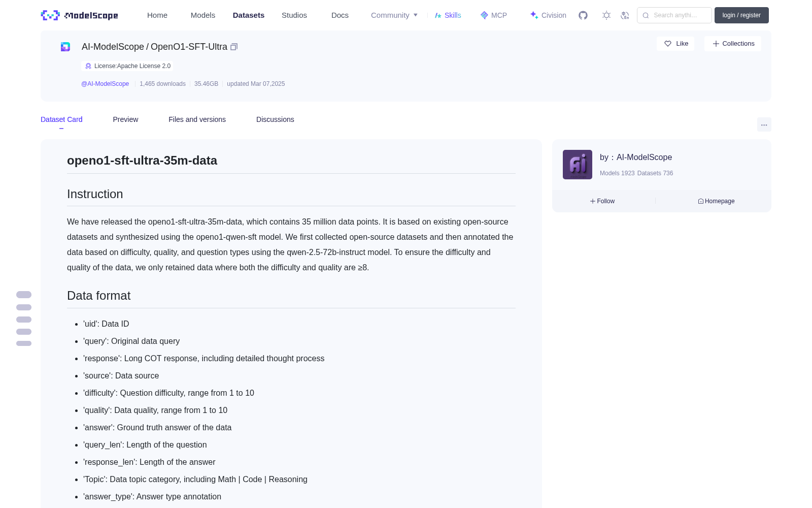Image resolution: width=812 pixels, height=508 pixels.
Task: Click the Skills icon link
Action: click(448, 15)
